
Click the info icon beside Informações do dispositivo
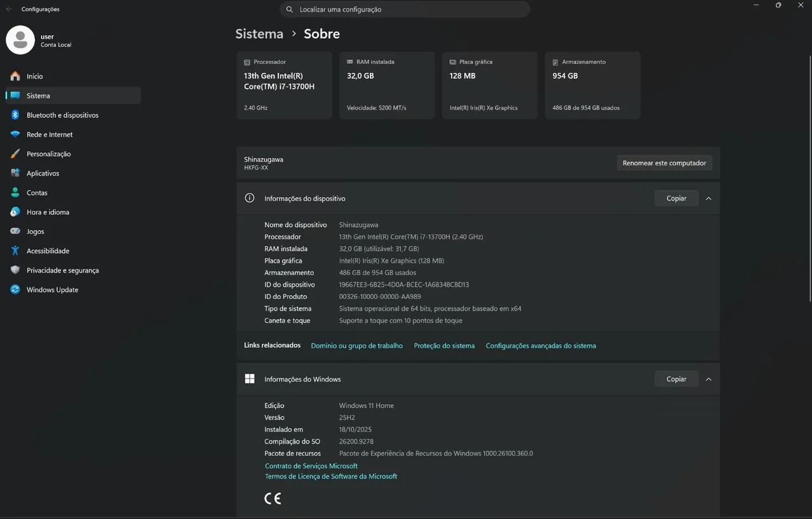tap(250, 198)
